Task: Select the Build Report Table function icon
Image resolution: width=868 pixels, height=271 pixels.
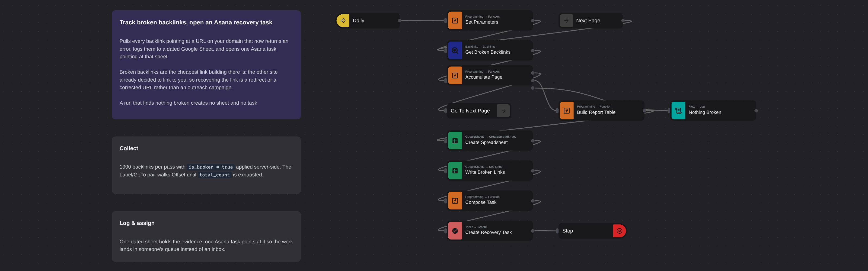Action: tap(567, 111)
